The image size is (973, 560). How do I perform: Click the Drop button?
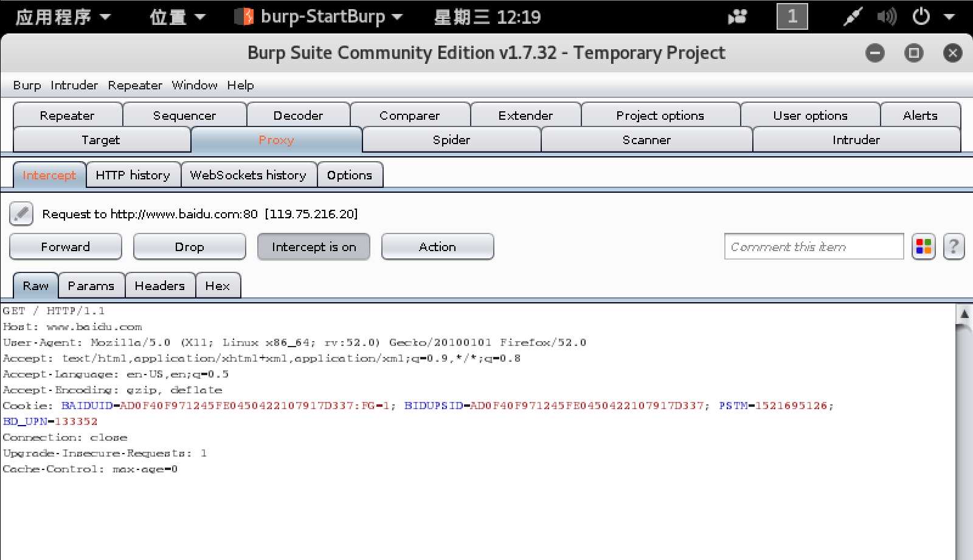190,247
